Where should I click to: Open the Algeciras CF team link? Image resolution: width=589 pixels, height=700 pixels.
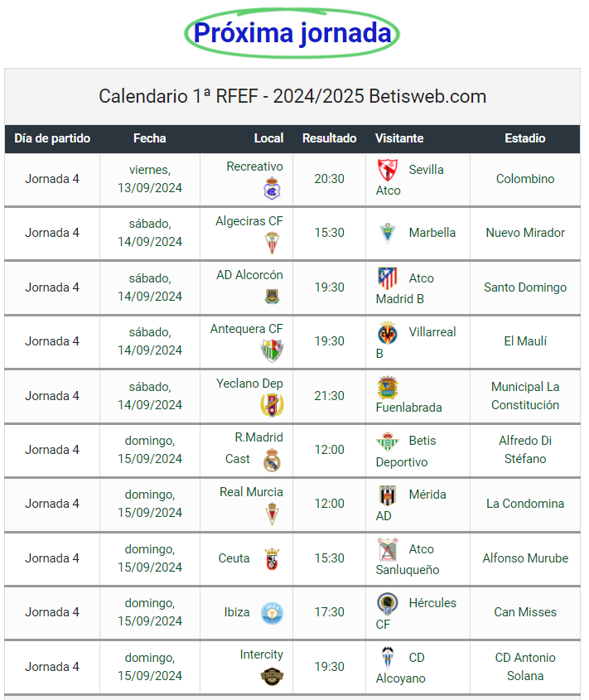(249, 221)
